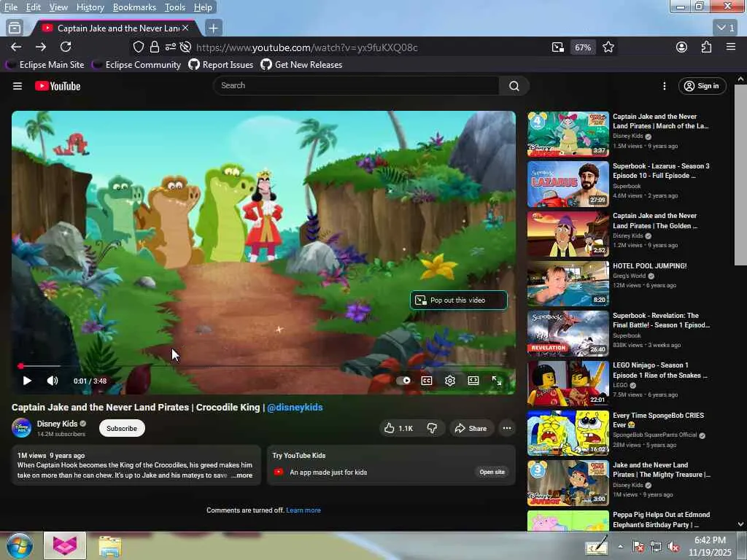This screenshot has width=747, height=560.
Task: Open the video player settings gear
Action: click(x=450, y=381)
